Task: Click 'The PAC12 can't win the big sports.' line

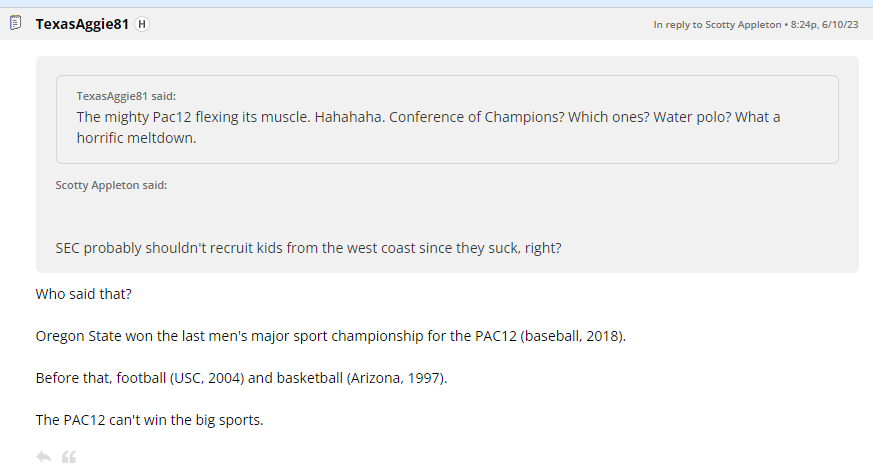Action: pyautogui.click(x=149, y=420)
